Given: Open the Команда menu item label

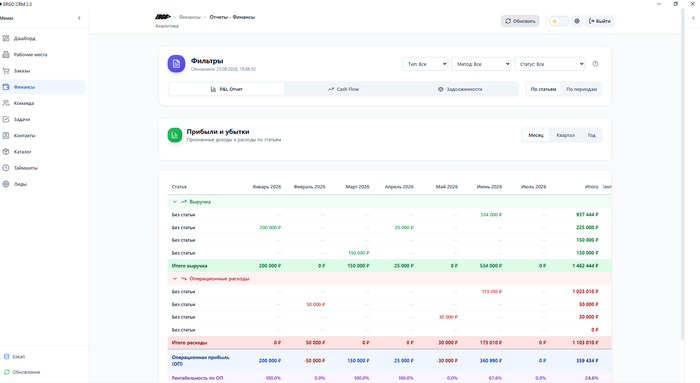Looking at the screenshot, I should pos(24,103).
